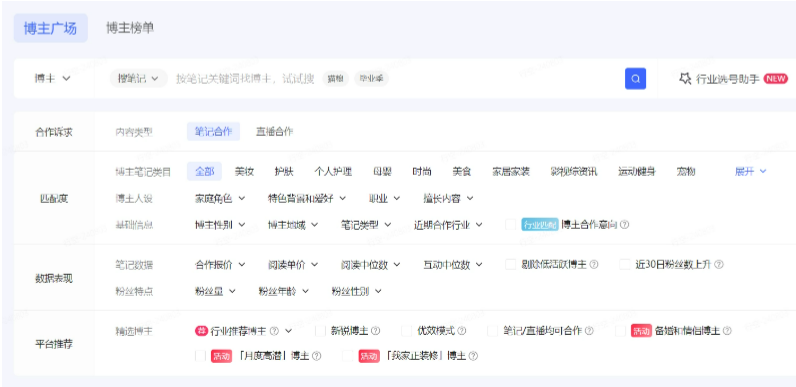Tick 备婚和情侣博主 checkbox

coord(620,331)
